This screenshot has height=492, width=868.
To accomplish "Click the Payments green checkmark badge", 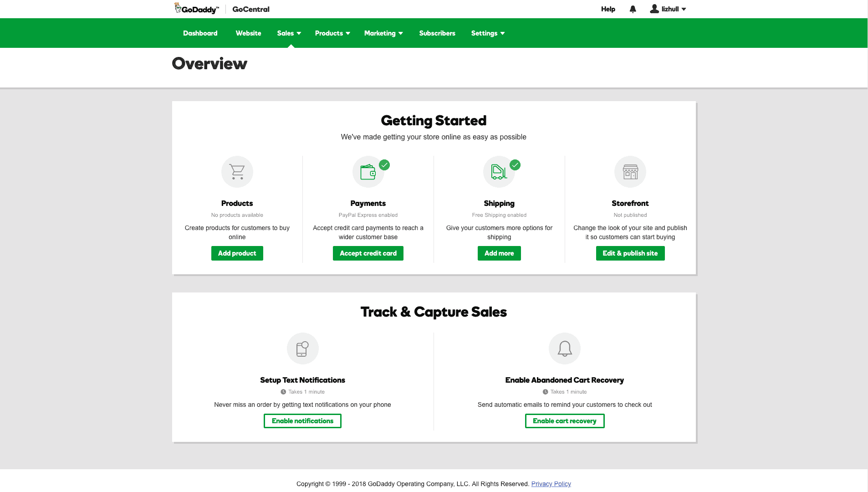I will (x=384, y=165).
